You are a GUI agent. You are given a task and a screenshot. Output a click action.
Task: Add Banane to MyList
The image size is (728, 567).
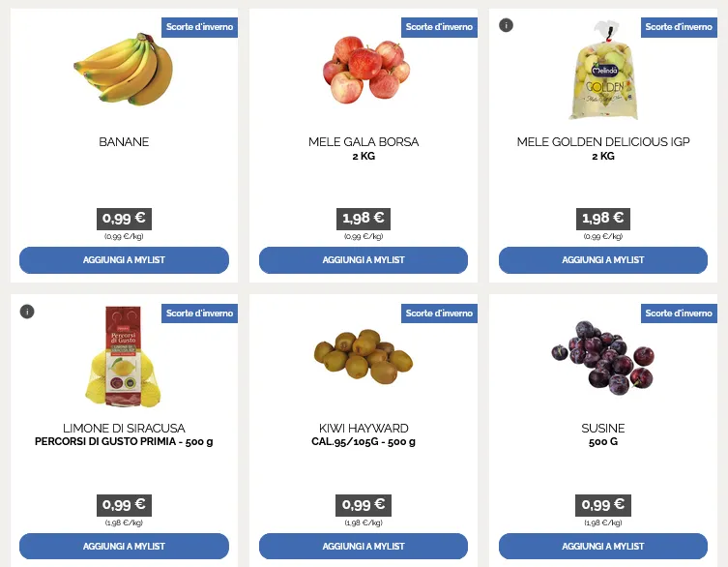[x=124, y=260]
